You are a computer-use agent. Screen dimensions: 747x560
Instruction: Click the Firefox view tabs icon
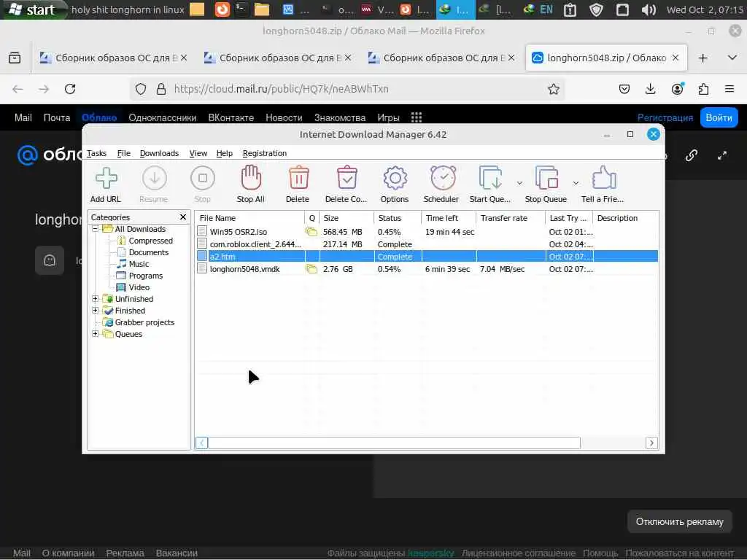15,58
